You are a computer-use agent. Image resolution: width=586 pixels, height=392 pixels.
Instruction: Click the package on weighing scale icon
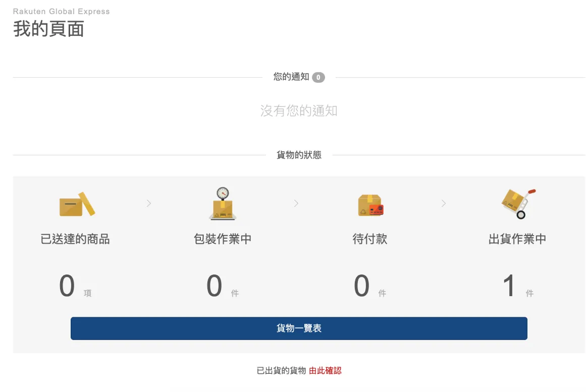[223, 204]
